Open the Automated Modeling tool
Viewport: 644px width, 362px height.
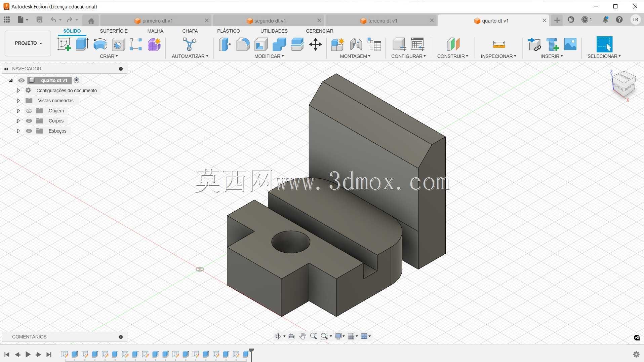click(x=190, y=44)
